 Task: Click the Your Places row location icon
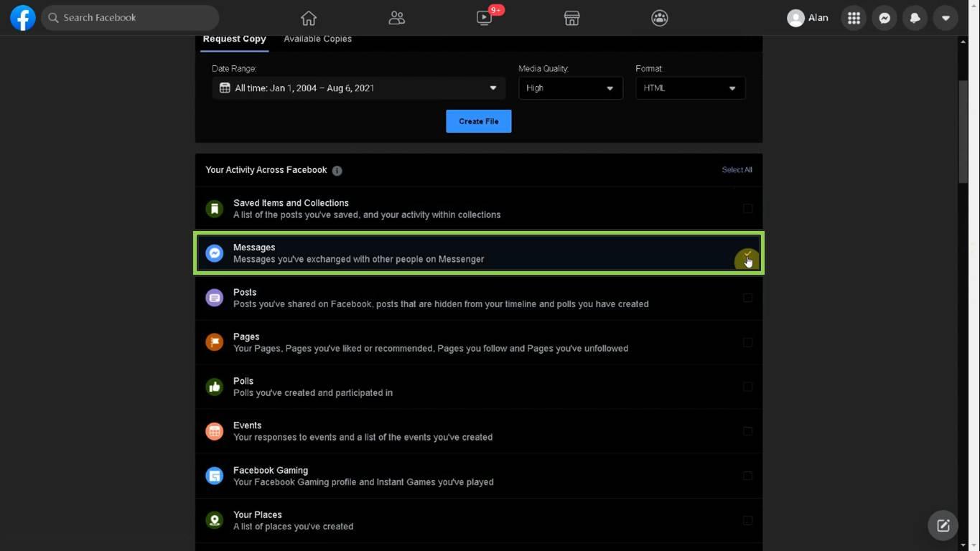[214, 520]
